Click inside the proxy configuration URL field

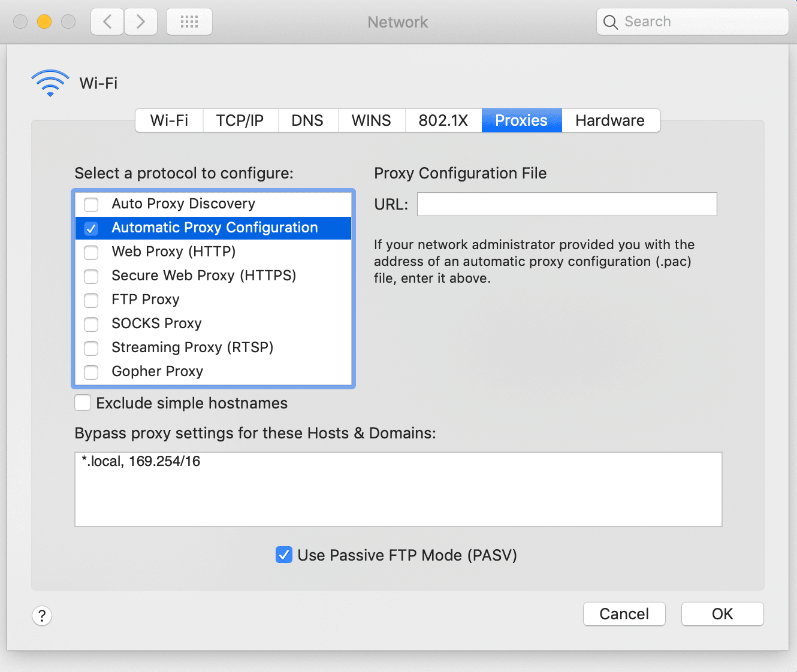pos(566,204)
